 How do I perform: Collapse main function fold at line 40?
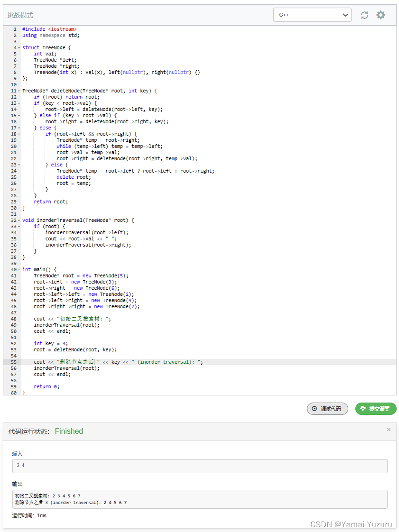pos(19,270)
